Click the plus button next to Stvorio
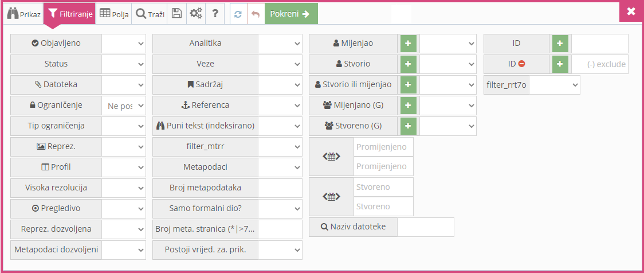The width and height of the screenshot is (644, 273). tap(408, 64)
